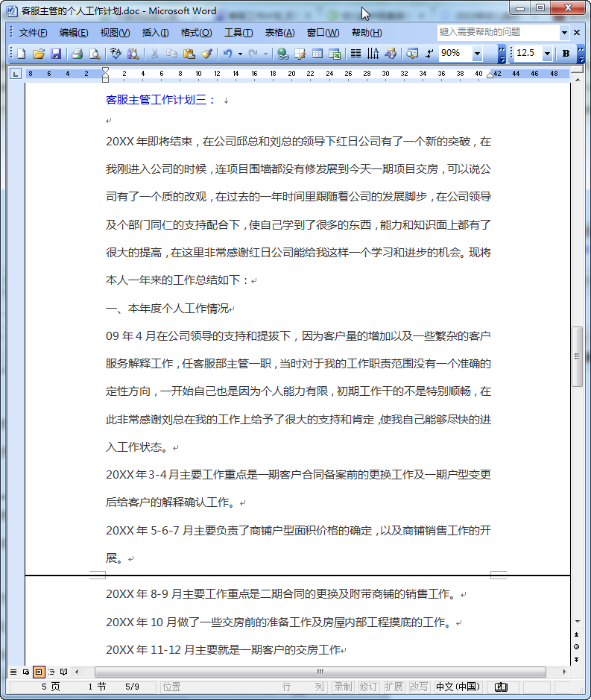The width and height of the screenshot is (591, 700).
Task: Switch to Reading Layout view
Action: pos(64,672)
